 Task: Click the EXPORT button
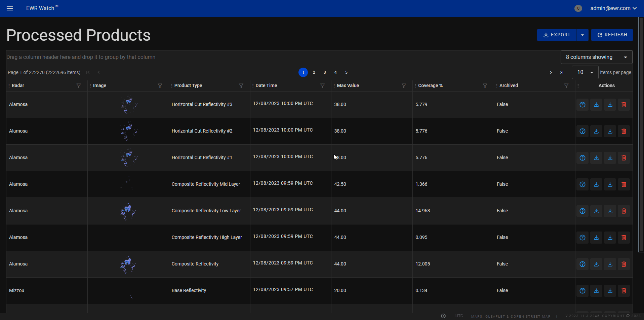pyautogui.click(x=557, y=35)
